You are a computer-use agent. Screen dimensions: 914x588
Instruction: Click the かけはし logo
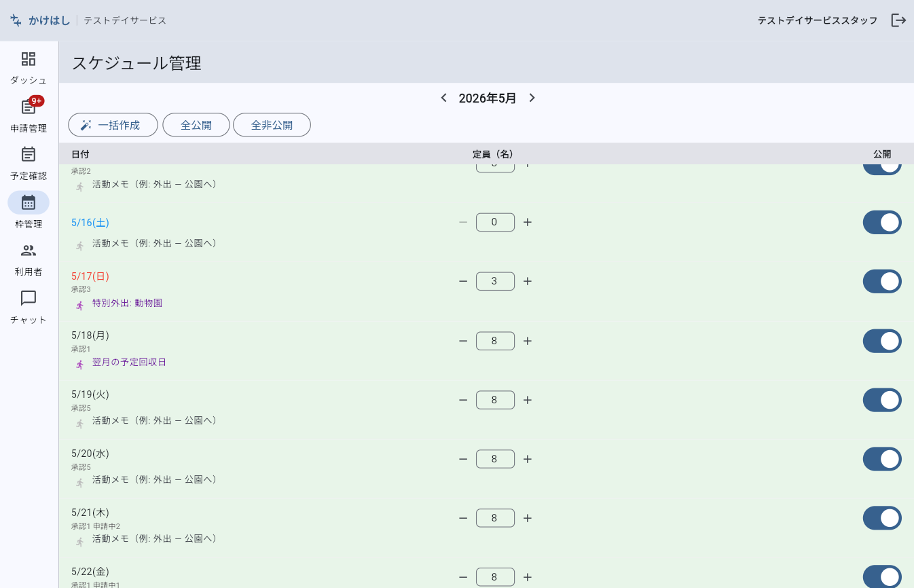click(40, 20)
